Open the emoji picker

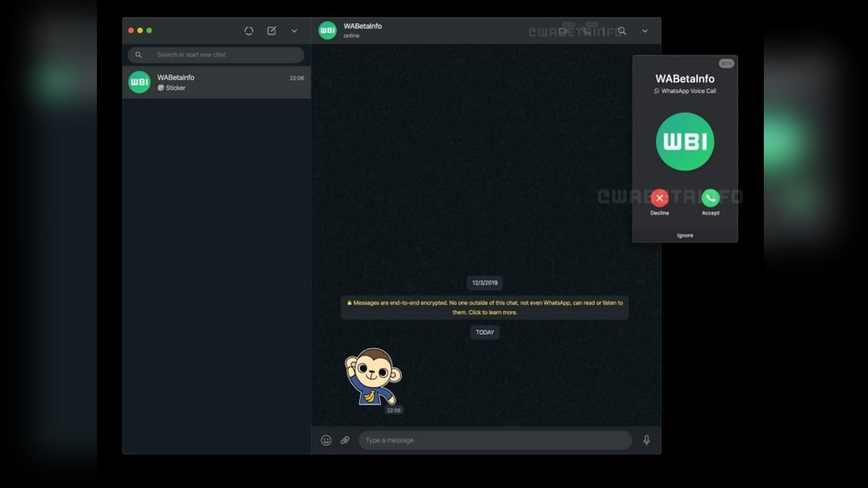326,440
